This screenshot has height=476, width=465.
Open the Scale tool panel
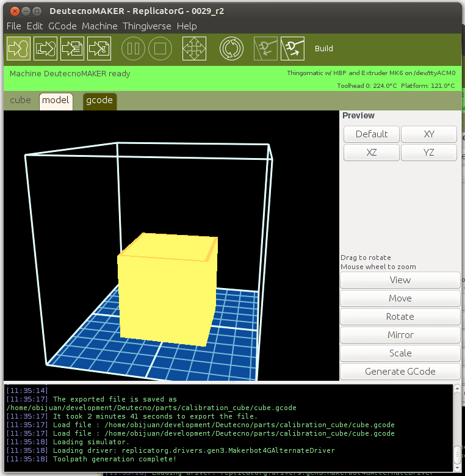click(400, 353)
